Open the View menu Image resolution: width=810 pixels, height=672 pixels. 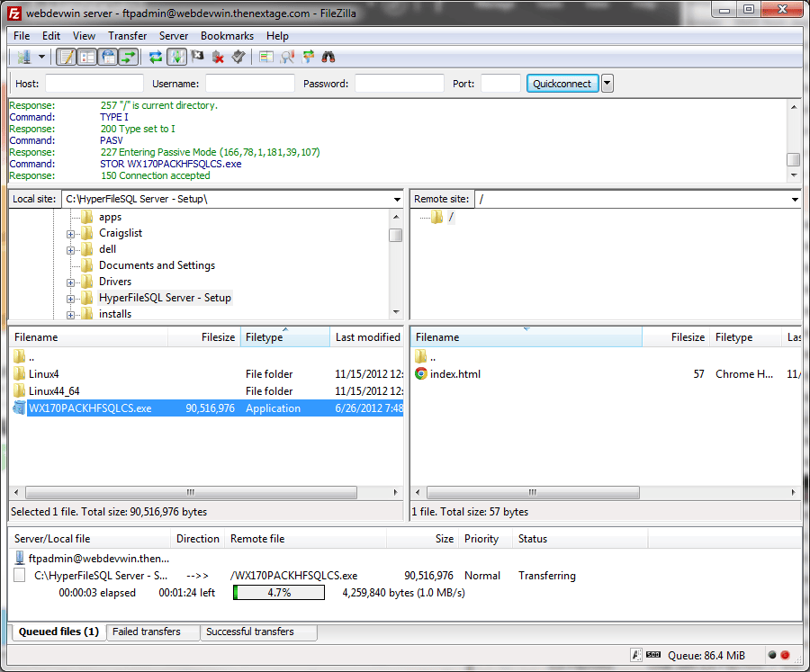[x=84, y=36]
